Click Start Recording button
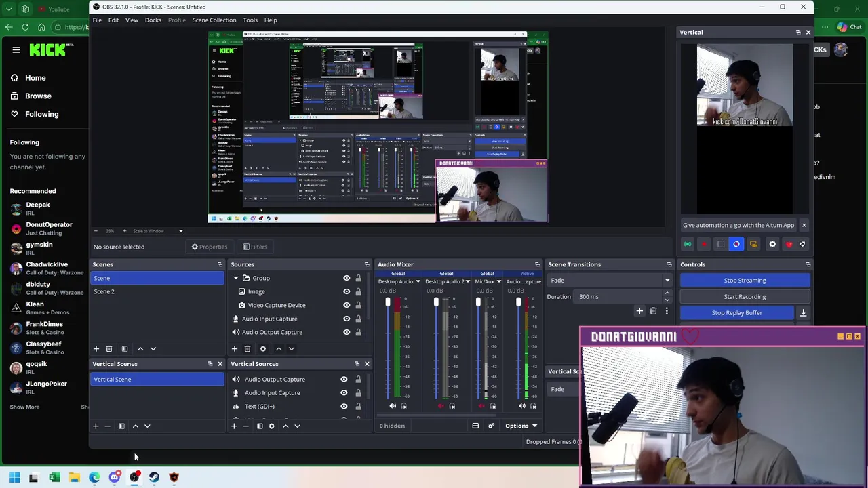 click(745, 296)
